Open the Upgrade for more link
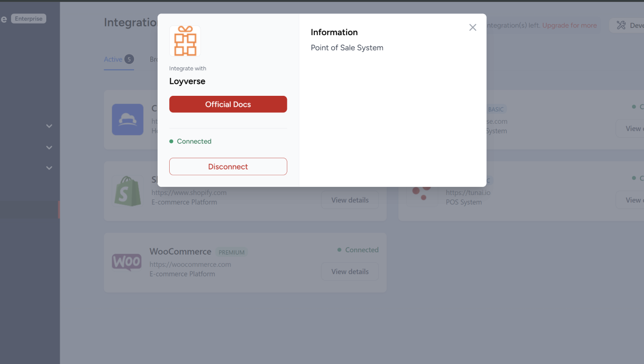The height and width of the screenshot is (364, 644). (x=569, y=25)
